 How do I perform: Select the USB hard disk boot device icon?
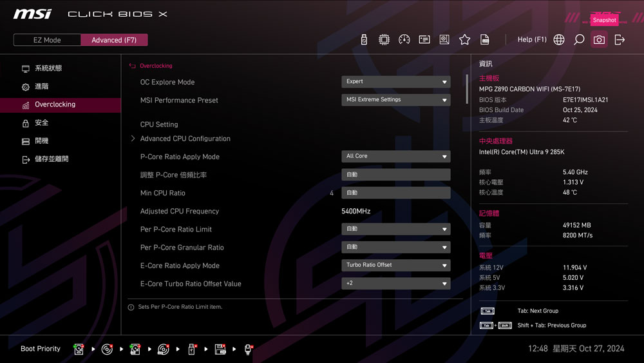pyautogui.click(x=135, y=349)
